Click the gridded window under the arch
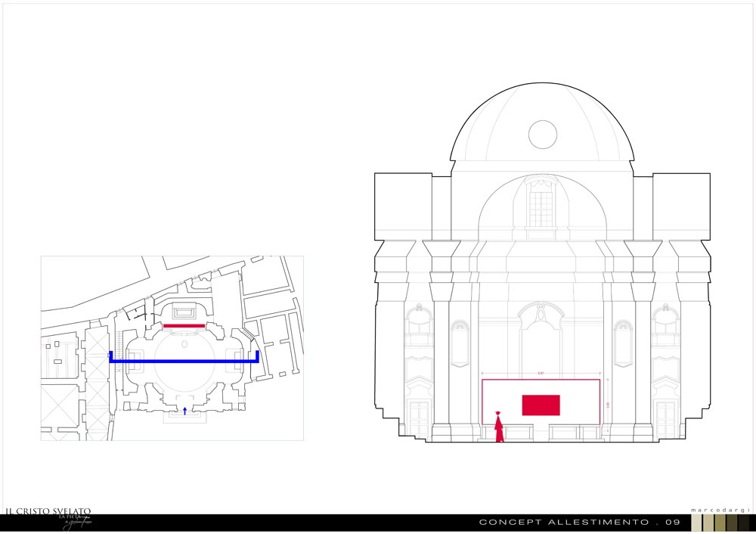 point(541,209)
